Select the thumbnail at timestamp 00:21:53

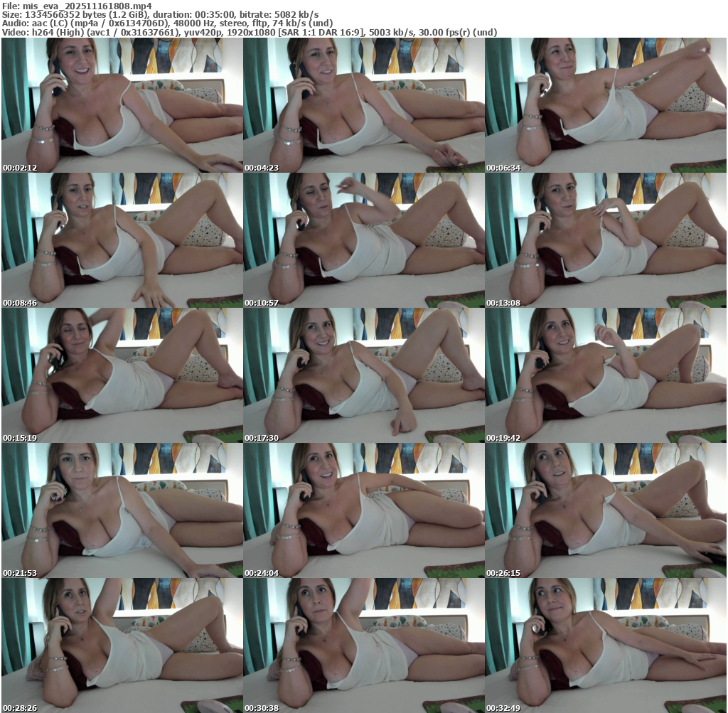click(x=122, y=510)
